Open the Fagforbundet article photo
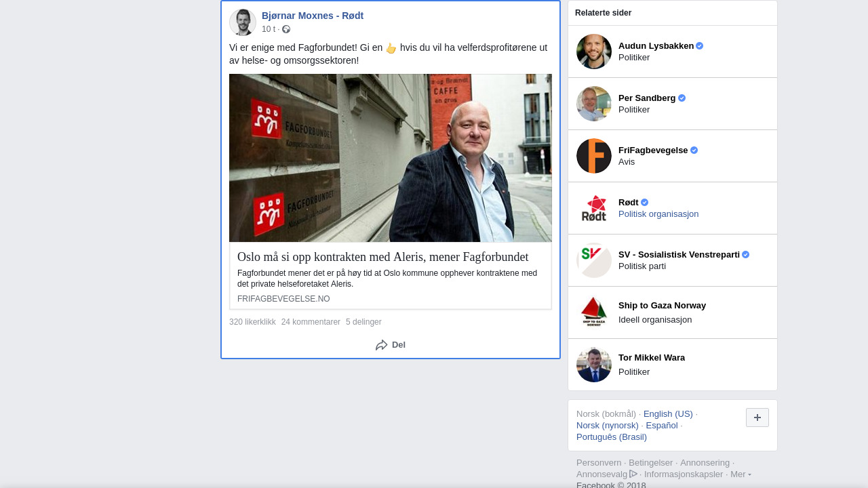This screenshot has height=488, width=868. (x=391, y=158)
